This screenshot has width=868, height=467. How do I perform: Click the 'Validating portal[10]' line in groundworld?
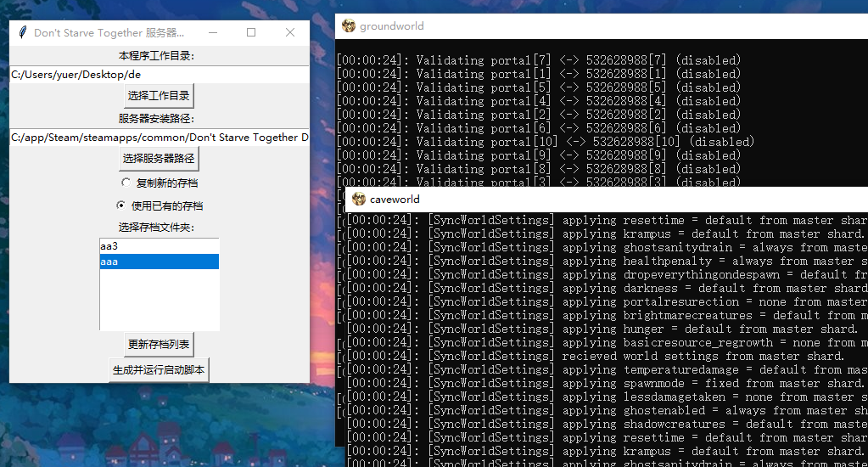pos(546,142)
